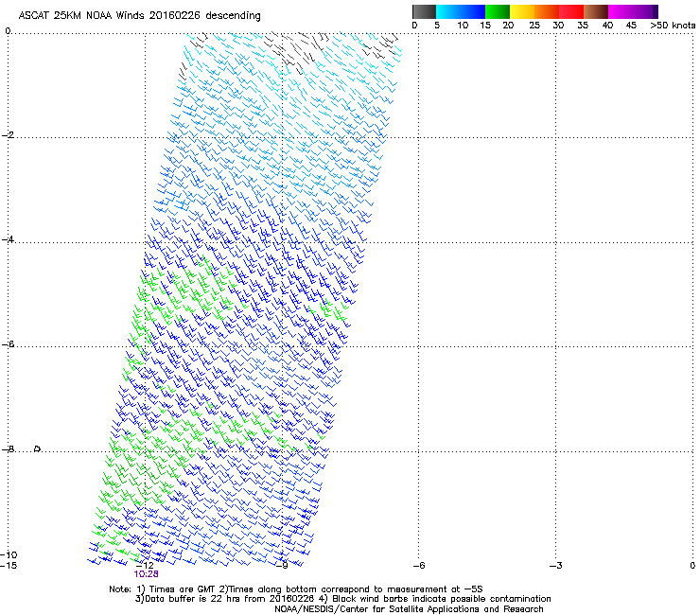This screenshot has height=615, width=700.
Task: Click the longitude label '-15' at bottom-left
Action: [9, 566]
